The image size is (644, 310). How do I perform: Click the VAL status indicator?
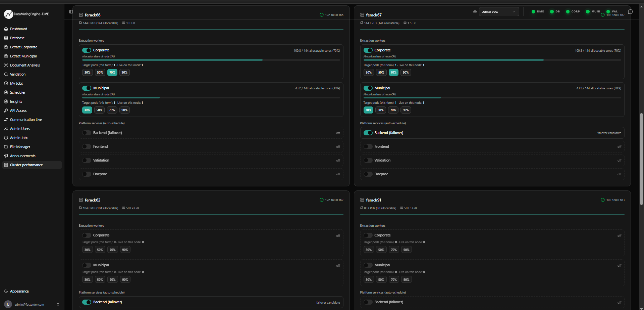coord(612,11)
